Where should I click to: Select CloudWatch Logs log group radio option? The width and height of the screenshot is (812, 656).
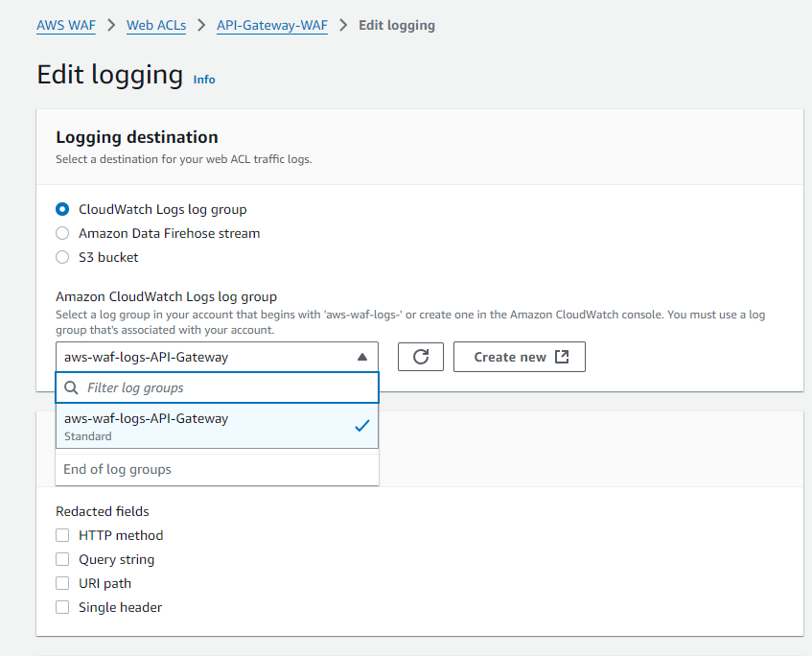pos(62,209)
